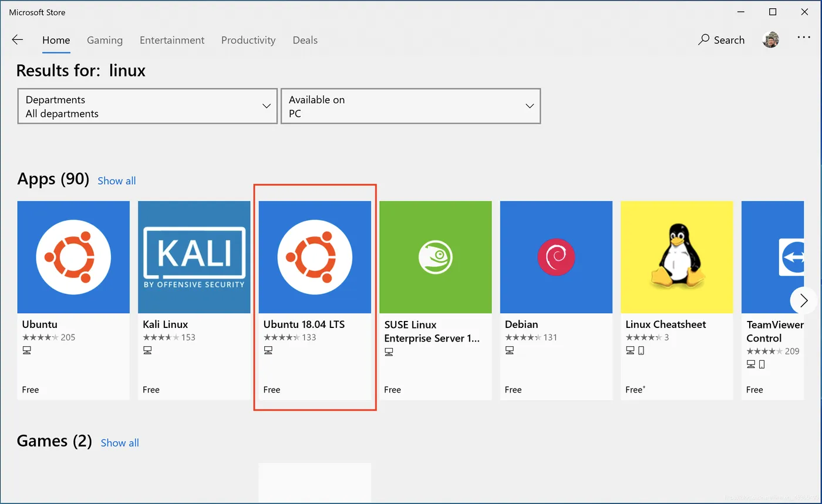The image size is (822, 504).
Task: Open the Linux Cheatsheet penguin tile
Action: [x=677, y=257]
